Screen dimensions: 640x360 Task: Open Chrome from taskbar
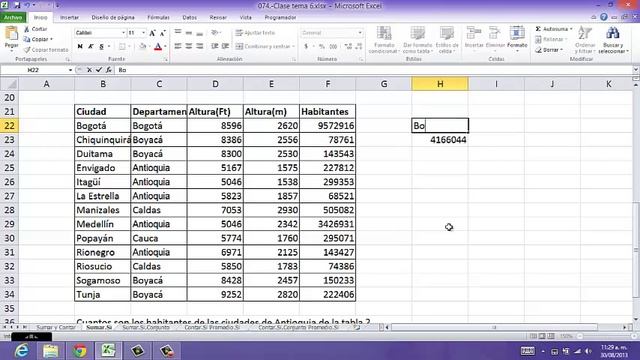[80, 351]
